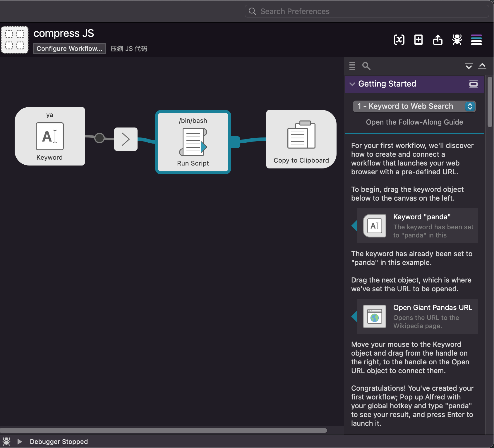Select the Run Script object
This screenshot has width=494, height=448.
point(193,142)
